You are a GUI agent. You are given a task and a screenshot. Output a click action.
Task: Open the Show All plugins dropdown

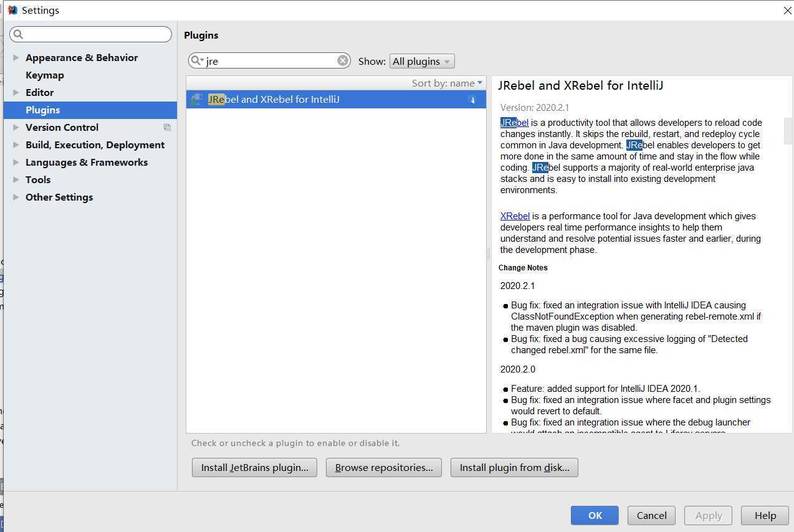pyautogui.click(x=422, y=61)
